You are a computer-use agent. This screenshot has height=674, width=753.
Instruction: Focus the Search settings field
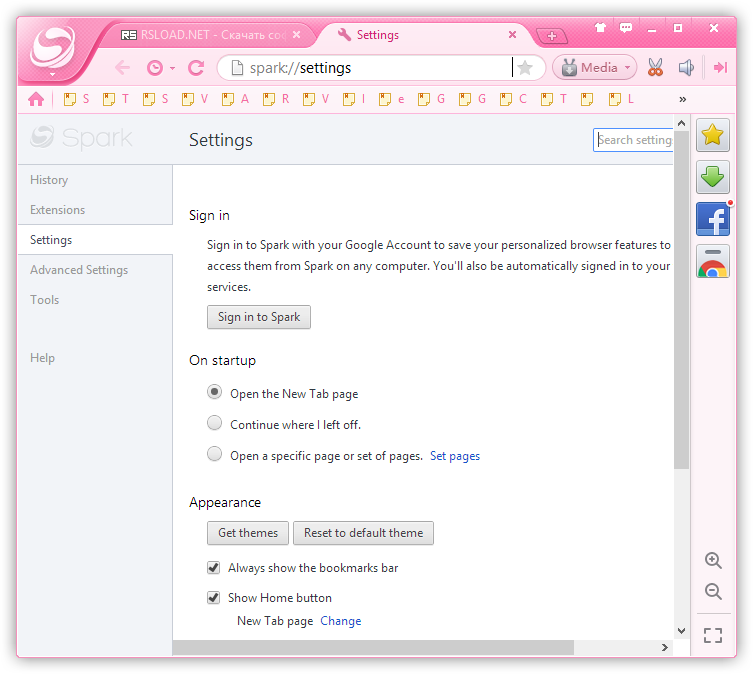633,140
